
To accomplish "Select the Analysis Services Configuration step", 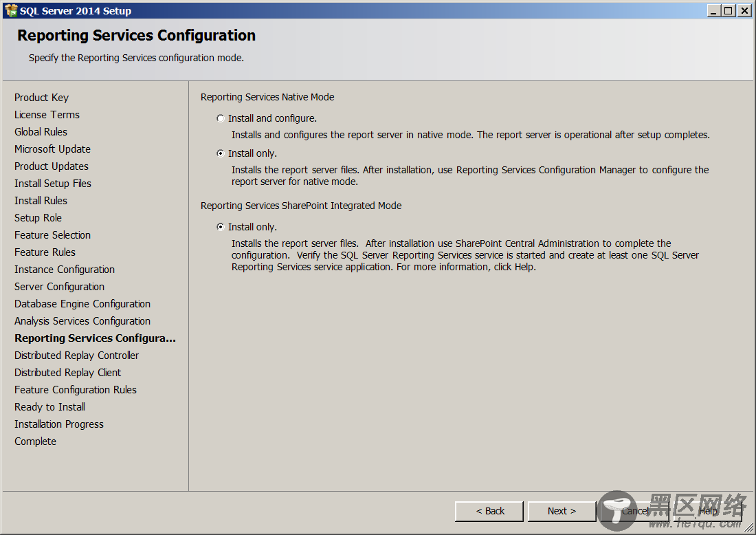I will [82, 321].
